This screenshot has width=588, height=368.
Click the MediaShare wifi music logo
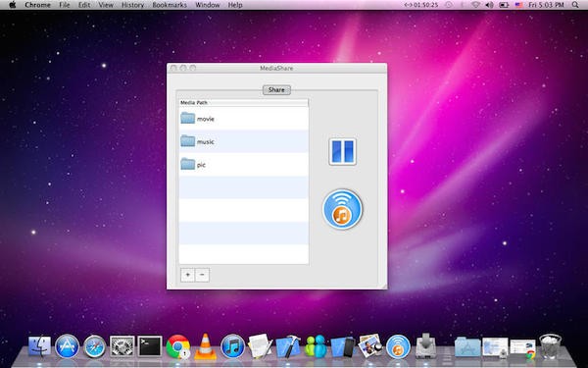point(342,209)
